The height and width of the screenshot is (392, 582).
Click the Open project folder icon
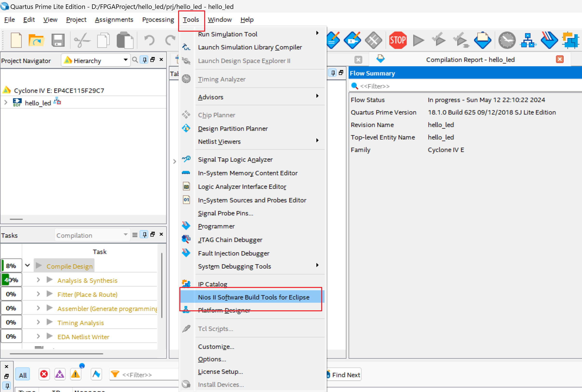(x=36, y=40)
